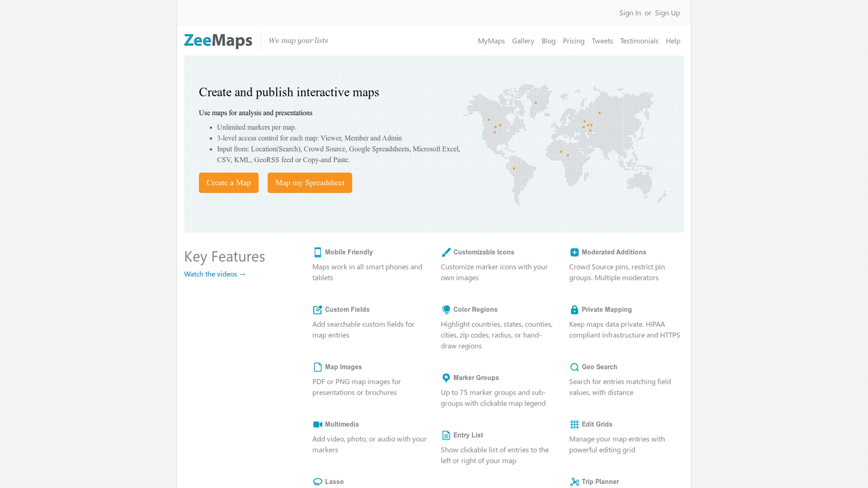Click the Map Images heading
Image resolution: width=868 pixels, height=488 pixels.
click(343, 367)
